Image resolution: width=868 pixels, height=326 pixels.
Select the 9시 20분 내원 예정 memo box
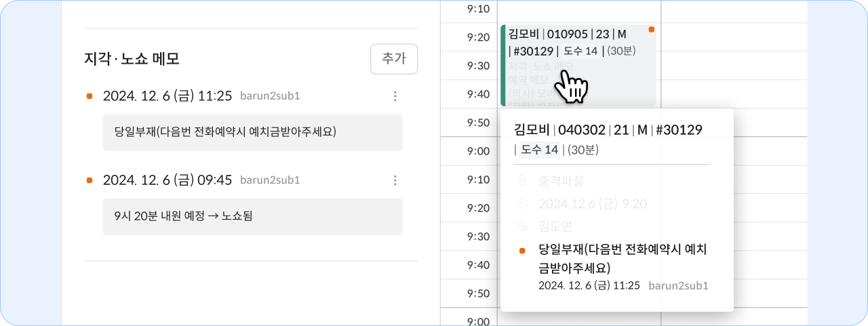pyautogui.click(x=253, y=217)
